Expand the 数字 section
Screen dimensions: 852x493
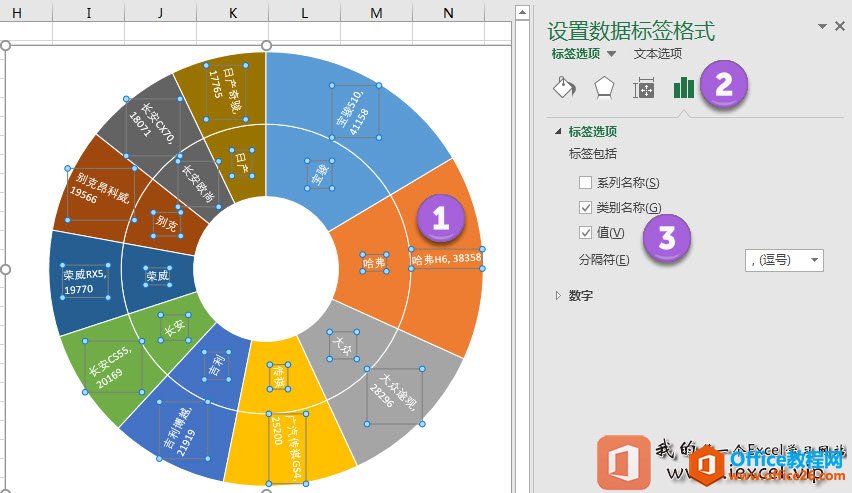click(558, 296)
